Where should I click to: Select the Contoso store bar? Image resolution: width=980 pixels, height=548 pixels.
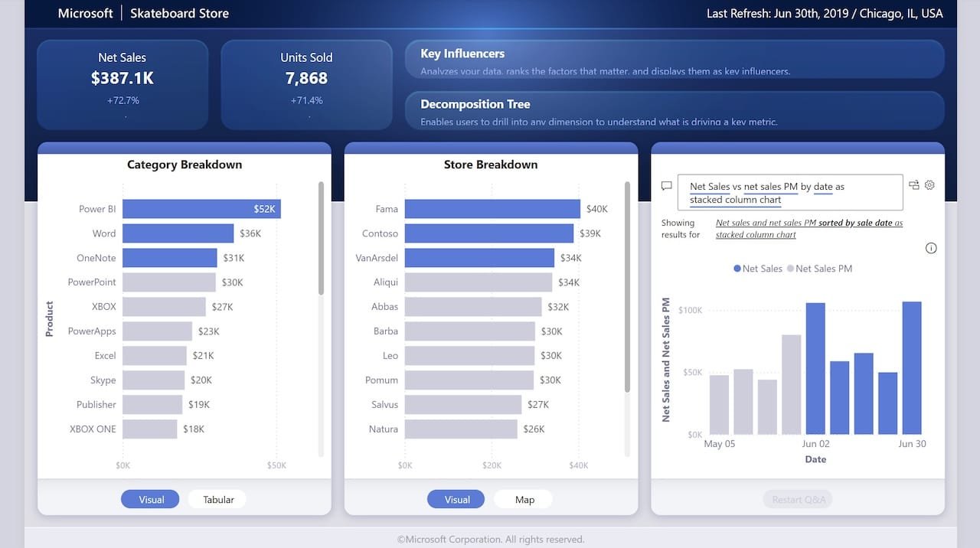click(489, 233)
